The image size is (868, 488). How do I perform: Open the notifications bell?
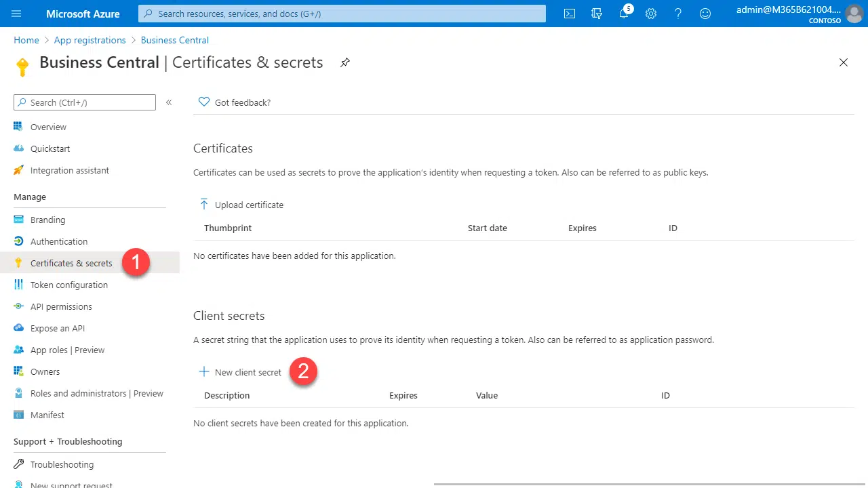point(624,14)
